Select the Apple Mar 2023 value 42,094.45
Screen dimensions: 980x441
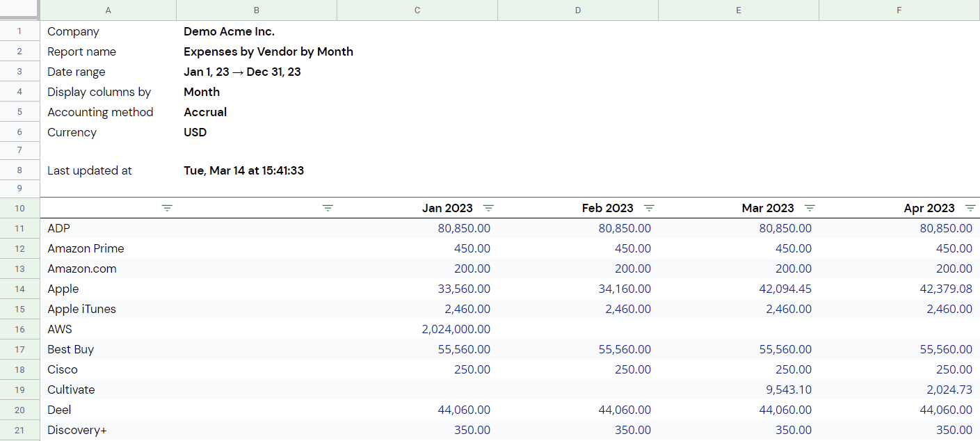click(x=739, y=289)
